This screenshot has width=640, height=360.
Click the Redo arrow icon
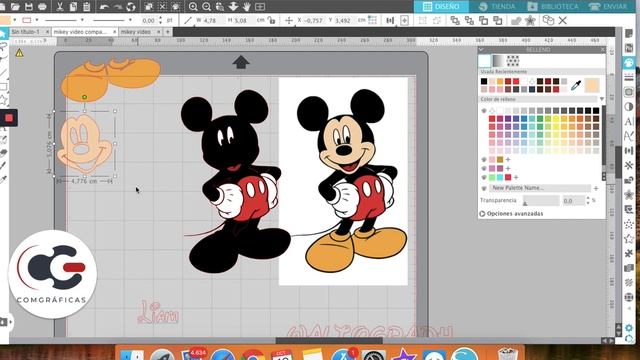[x=118, y=7]
